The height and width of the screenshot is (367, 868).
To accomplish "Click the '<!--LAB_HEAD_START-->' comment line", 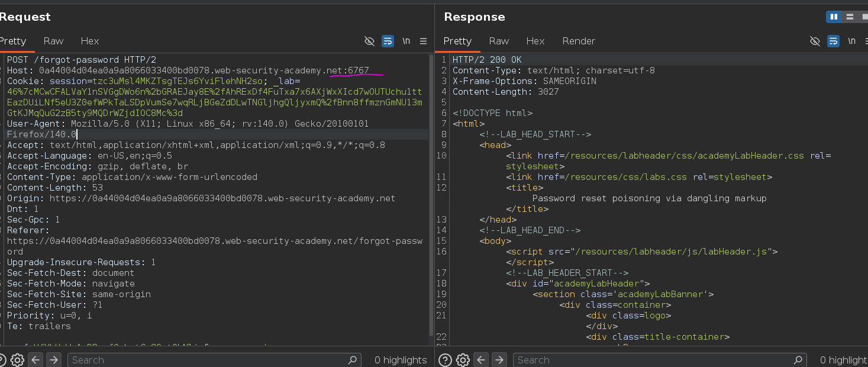I will point(535,134).
